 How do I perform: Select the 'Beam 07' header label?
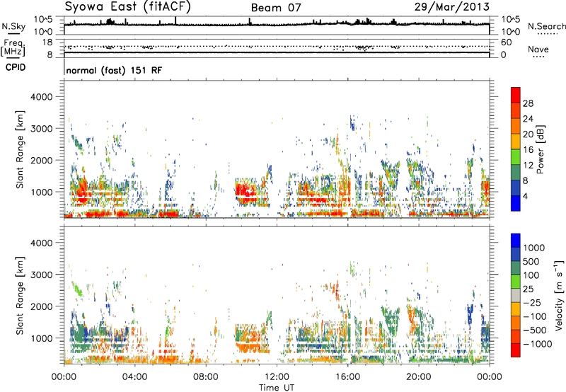[276, 8]
